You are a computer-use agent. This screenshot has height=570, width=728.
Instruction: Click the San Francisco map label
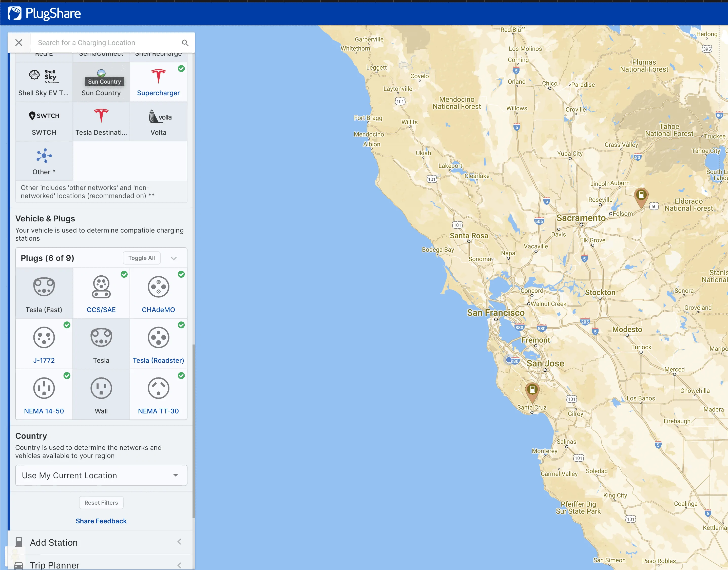(496, 313)
